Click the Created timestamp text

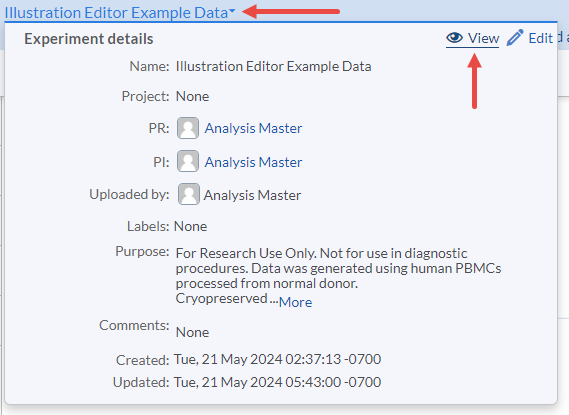point(278,359)
